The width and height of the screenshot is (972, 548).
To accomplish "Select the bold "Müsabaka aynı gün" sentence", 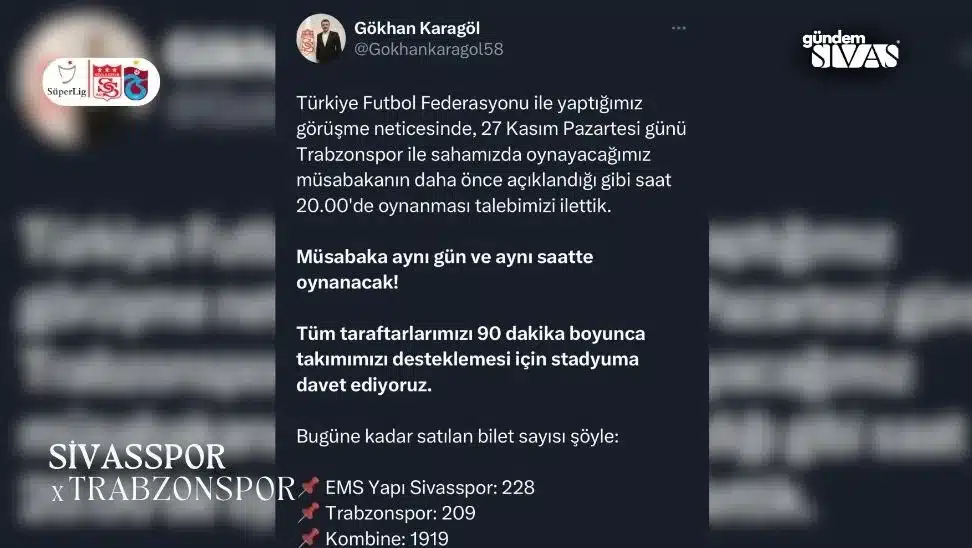I will coord(444,269).
